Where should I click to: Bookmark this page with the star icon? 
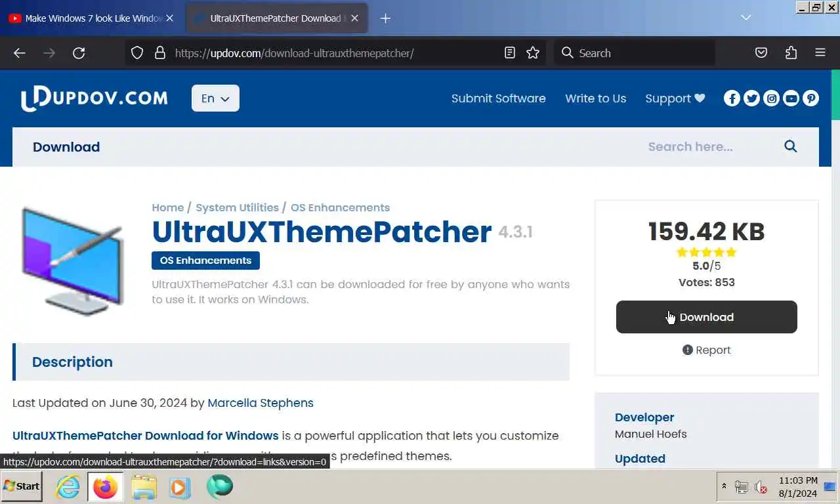[x=533, y=53]
